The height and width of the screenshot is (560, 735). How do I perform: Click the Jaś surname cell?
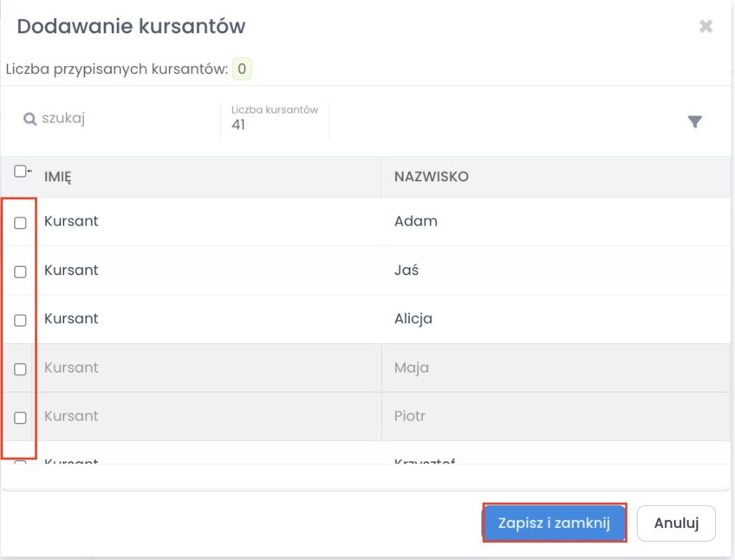coord(407,270)
